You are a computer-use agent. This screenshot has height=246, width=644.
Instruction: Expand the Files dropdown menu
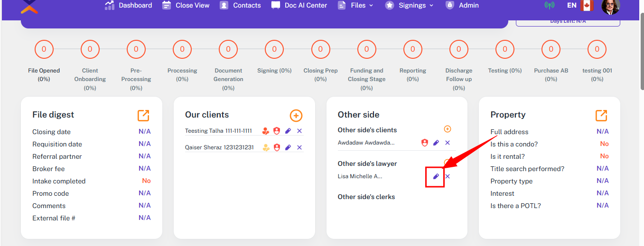pos(355,5)
